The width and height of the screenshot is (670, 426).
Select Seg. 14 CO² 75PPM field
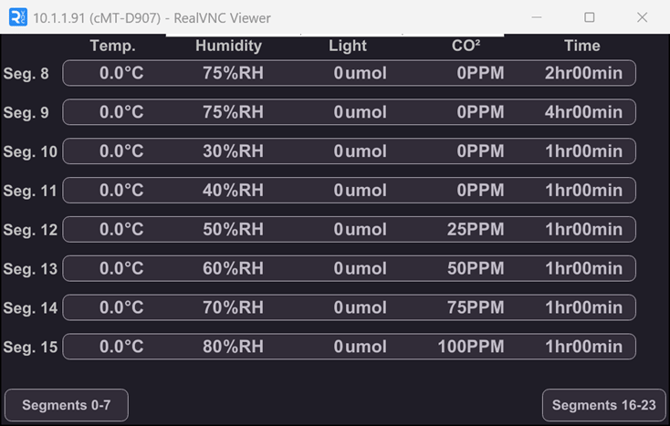[475, 308]
